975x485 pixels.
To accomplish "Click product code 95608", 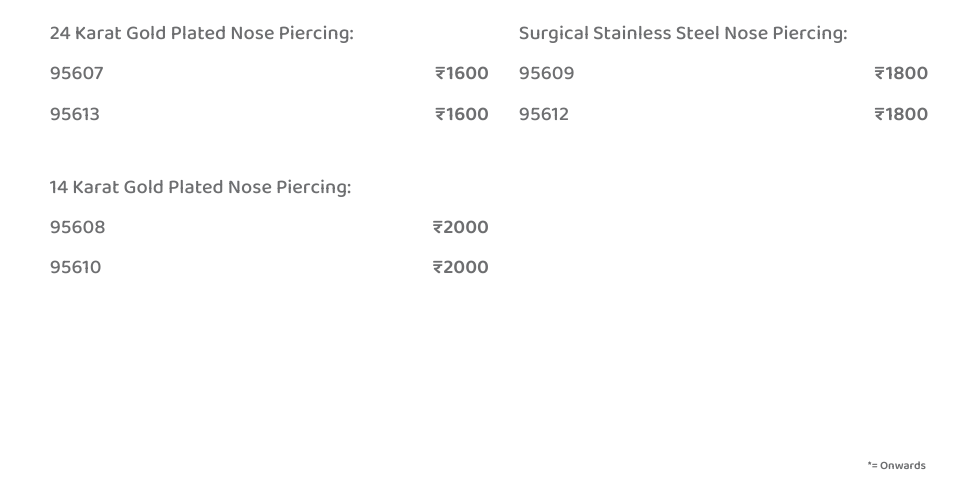I will coord(77,227).
